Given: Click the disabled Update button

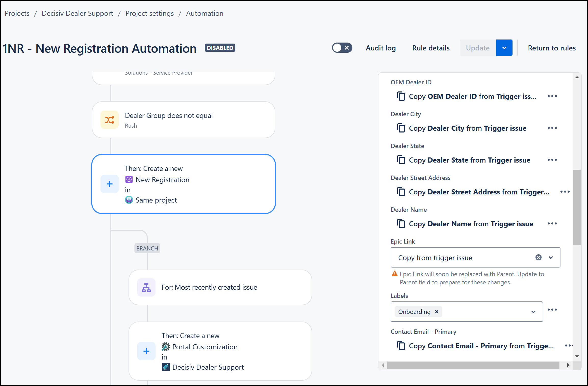Looking at the screenshot, I should coord(478,48).
